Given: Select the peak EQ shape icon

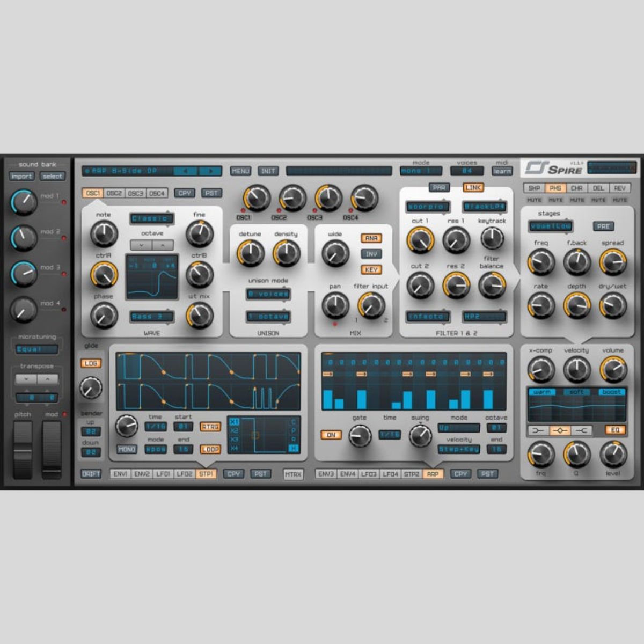Looking at the screenshot, I should click(x=560, y=430).
